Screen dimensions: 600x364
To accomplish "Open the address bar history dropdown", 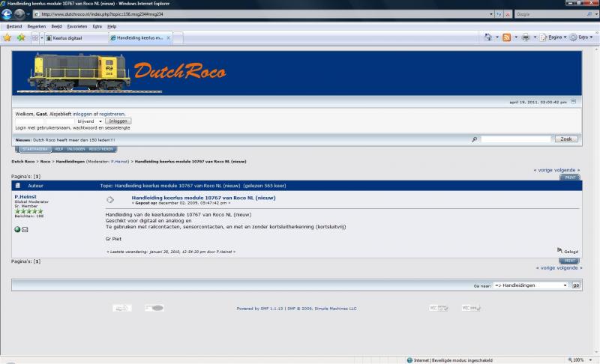I will pos(491,14).
